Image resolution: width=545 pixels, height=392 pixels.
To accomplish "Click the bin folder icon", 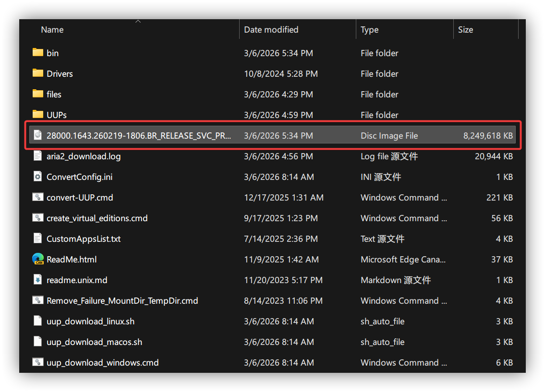I will 38,53.
